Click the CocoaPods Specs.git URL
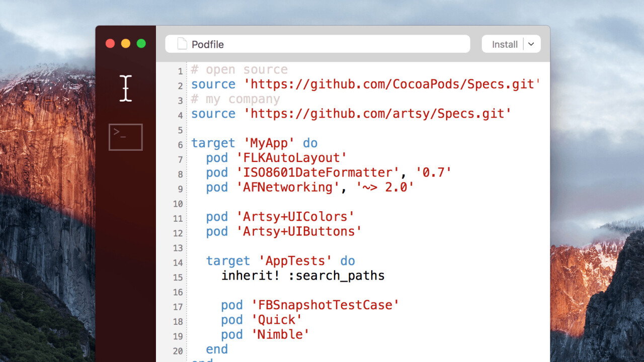 pyautogui.click(x=391, y=84)
